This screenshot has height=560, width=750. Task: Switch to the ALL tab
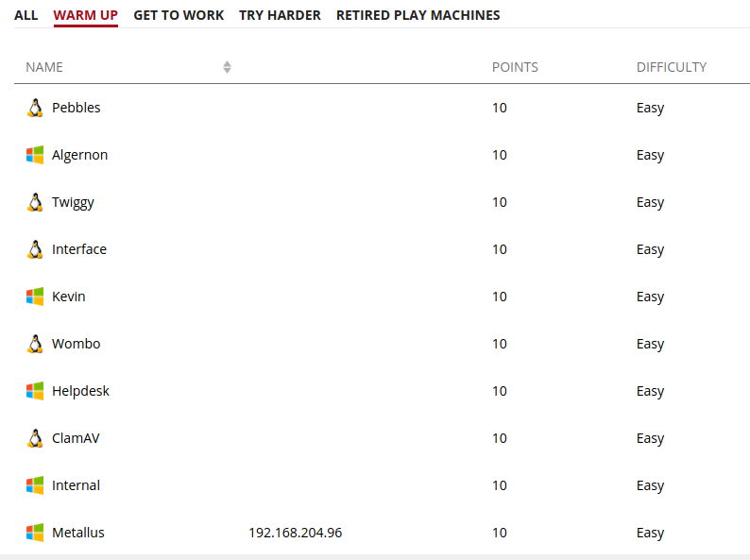coord(26,15)
